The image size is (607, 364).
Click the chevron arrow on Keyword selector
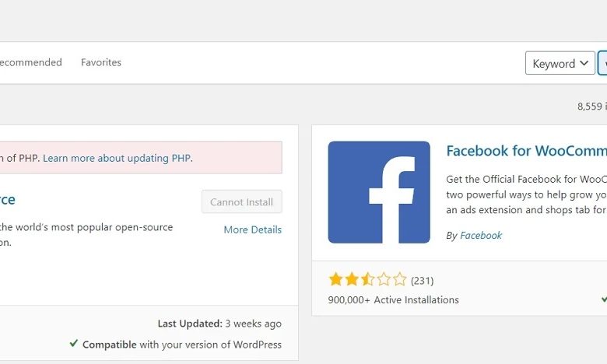(x=584, y=63)
